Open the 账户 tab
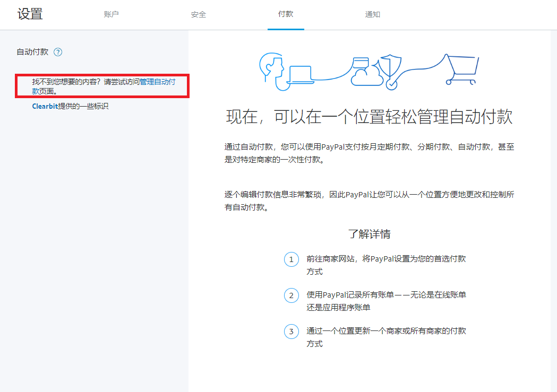The image size is (557, 392). (x=111, y=14)
